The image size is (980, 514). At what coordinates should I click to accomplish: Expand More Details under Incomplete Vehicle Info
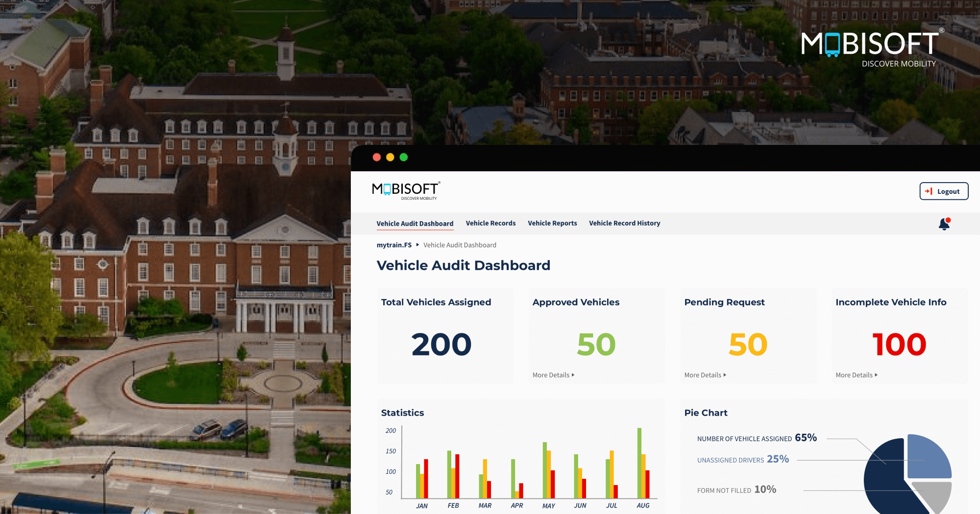pos(857,375)
